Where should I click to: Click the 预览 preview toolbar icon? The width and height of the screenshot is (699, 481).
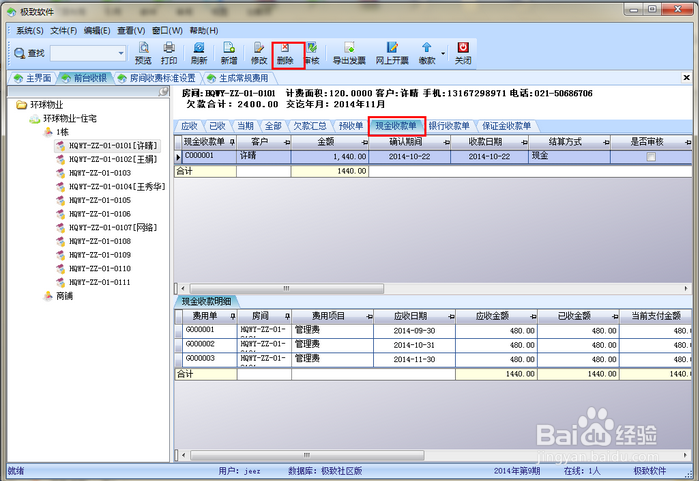(144, 48)
